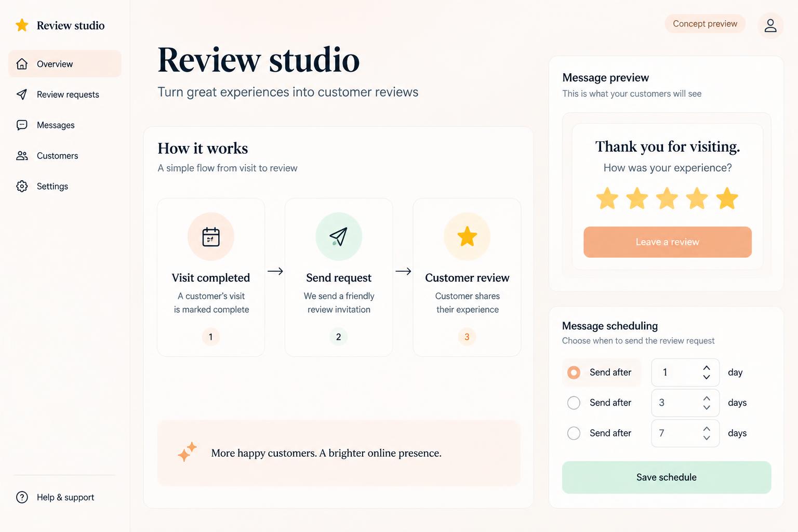Rate five stars in the message preview

727,198
